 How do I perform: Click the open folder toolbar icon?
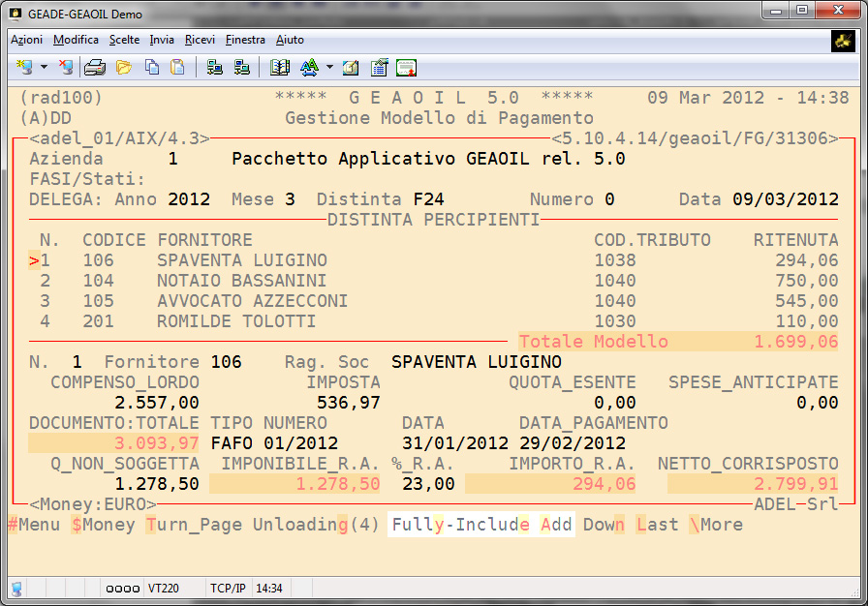click(x=123, y=68)
